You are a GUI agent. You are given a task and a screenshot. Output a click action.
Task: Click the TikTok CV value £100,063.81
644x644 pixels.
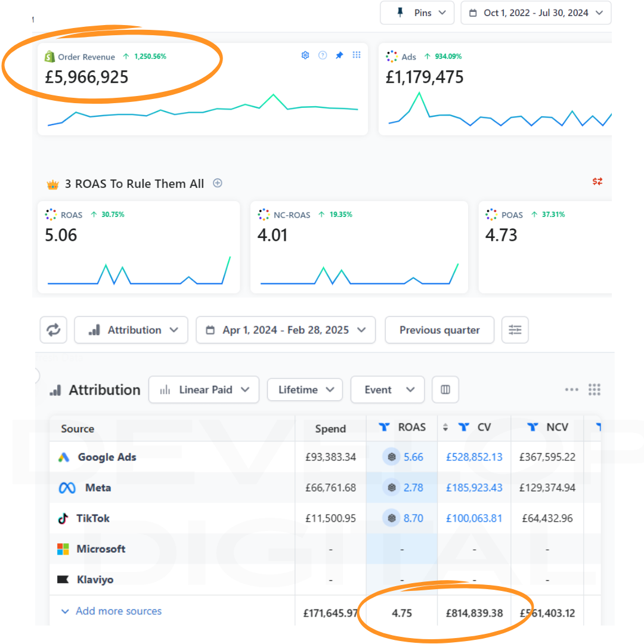tap(474, 518)
